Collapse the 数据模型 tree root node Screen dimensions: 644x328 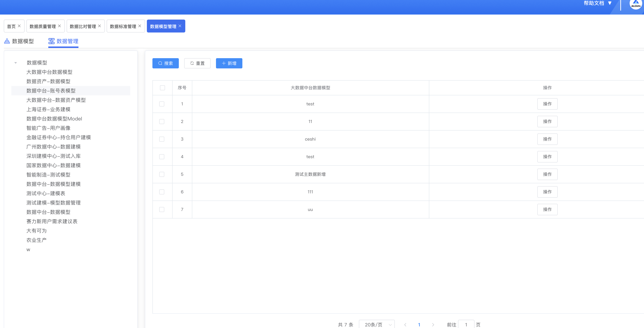(x=15, y=63)
